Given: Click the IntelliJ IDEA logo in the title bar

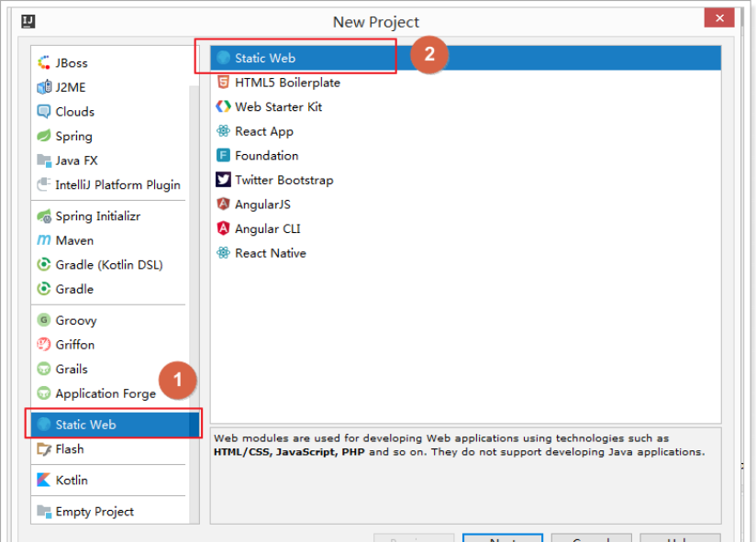Looking at the screenshot, I should pos(28,21).
